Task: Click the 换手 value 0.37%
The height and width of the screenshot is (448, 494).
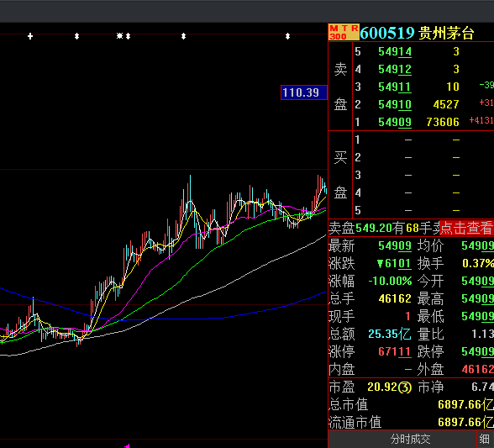Action: (477, 263)
